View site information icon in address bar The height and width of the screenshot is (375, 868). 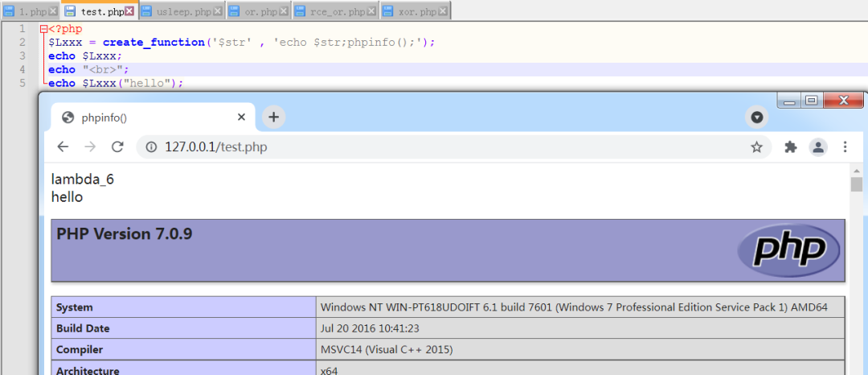coord(151,146)
